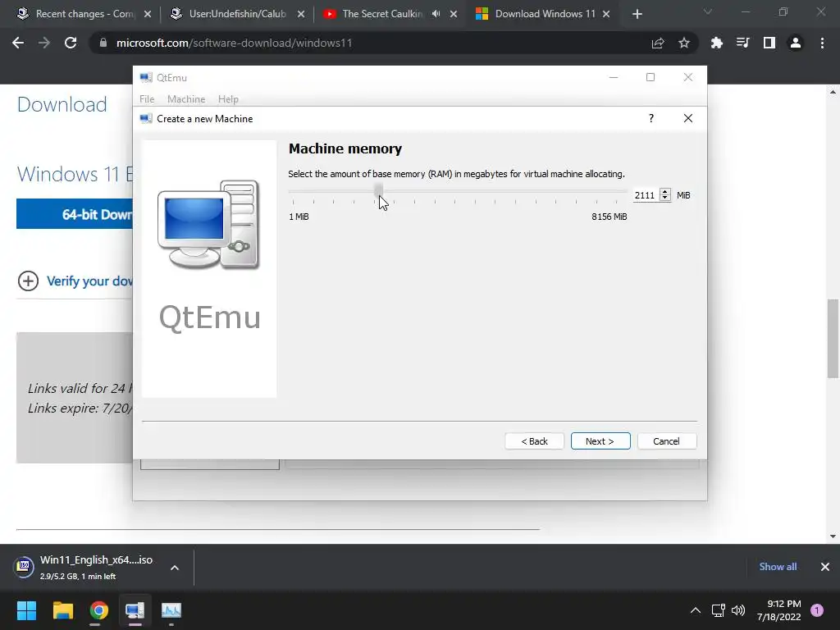Open the Chrome extensions puzzle icon
Viewport: 840px width, 630px height.
coord(716,43)
